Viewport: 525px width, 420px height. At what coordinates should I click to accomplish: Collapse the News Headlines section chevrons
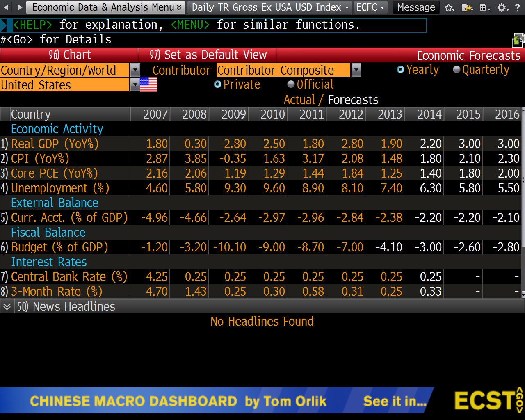[7, 306]
